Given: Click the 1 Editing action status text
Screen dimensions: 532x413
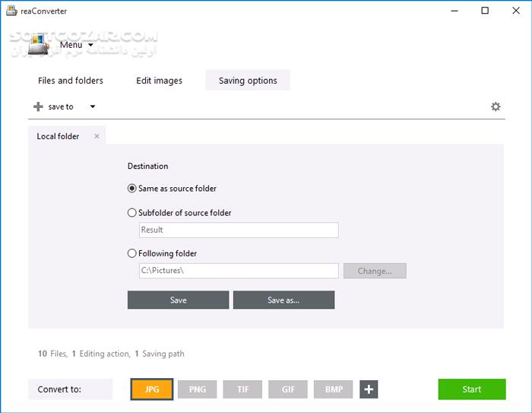Looking at the screenshot, I should coord(101,354).
